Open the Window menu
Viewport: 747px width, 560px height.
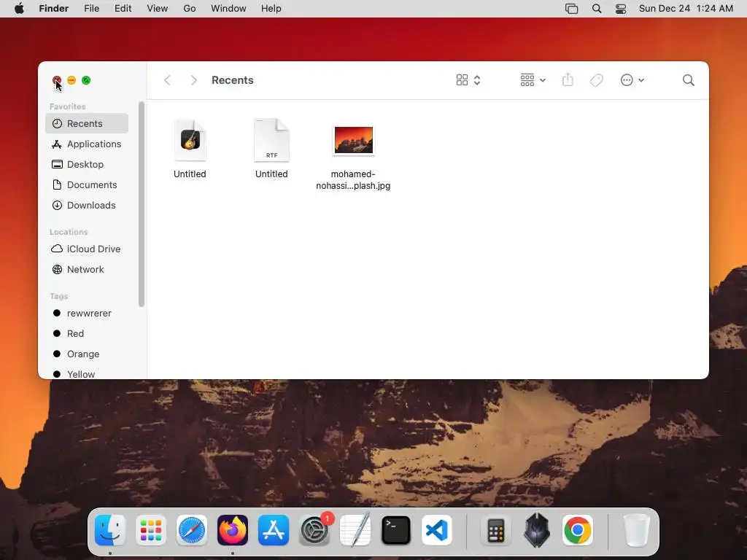coord(228,9)
